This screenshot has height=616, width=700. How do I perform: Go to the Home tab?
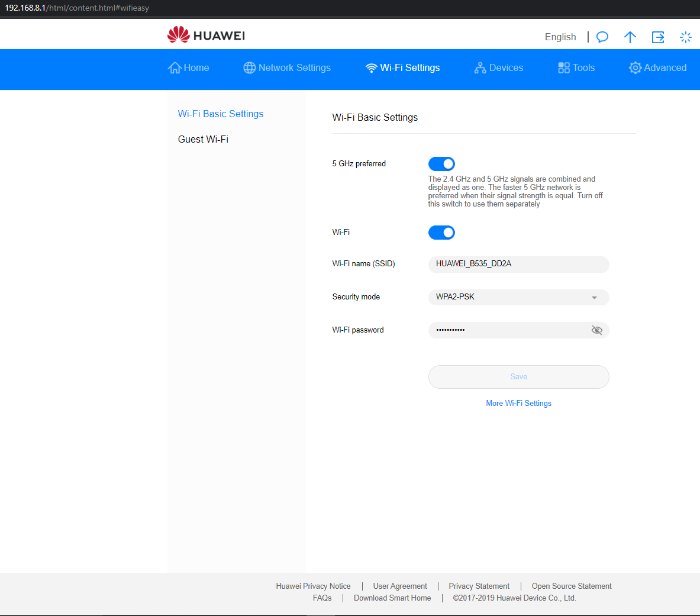188,68
